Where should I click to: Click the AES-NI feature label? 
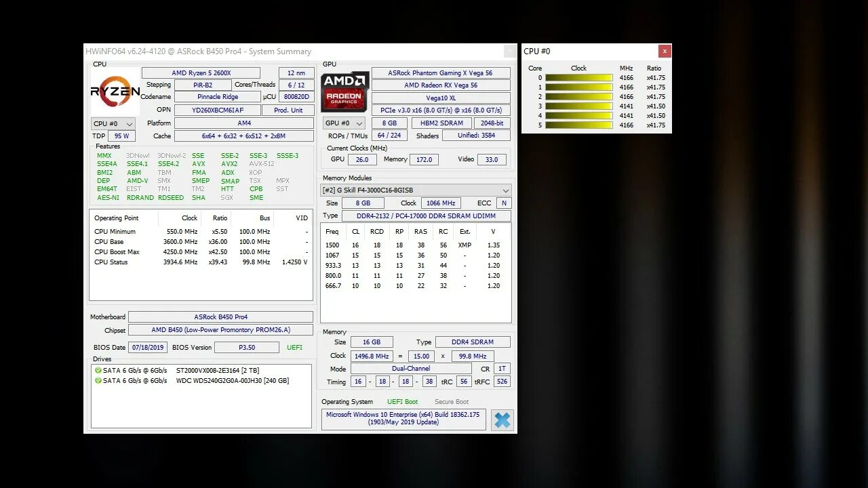[x=108, y=198]
